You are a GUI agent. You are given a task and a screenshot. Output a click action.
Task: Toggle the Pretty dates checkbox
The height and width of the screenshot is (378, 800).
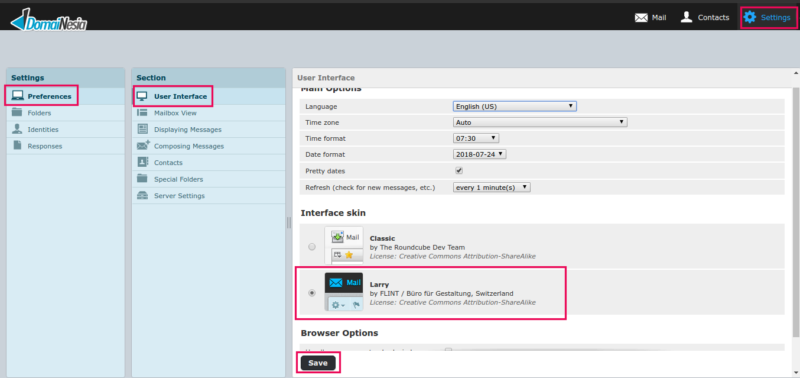(458, 170)
